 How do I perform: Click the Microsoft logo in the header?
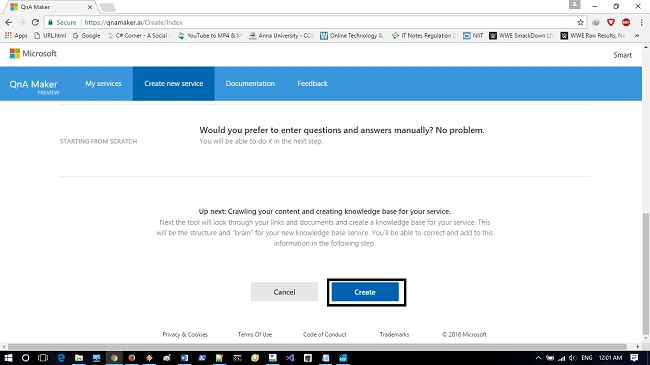tap(33, 54)
